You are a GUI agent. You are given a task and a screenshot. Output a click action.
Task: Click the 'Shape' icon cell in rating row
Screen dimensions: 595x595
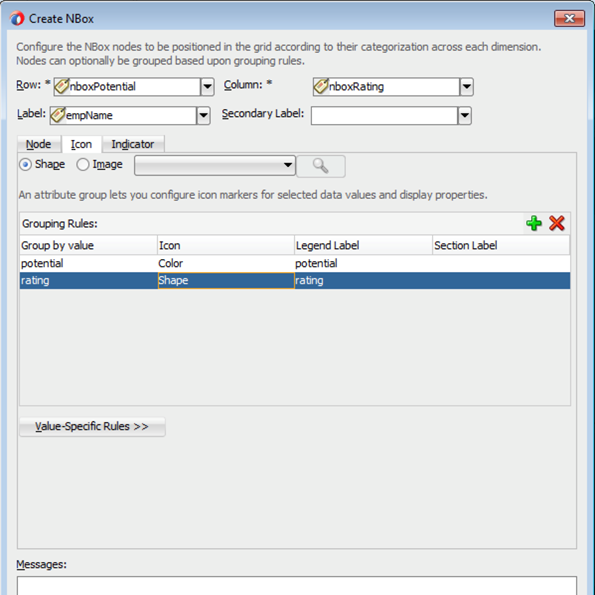226,281
